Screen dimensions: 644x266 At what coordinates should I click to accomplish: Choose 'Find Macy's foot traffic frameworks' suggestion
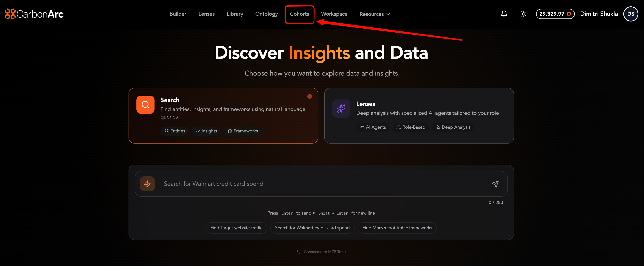(397, 228)
